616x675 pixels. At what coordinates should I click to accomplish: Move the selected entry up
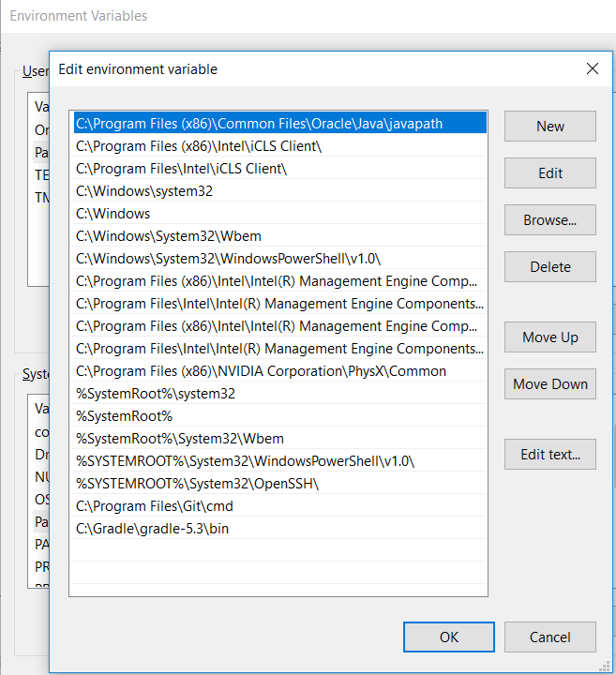(550, 337)
